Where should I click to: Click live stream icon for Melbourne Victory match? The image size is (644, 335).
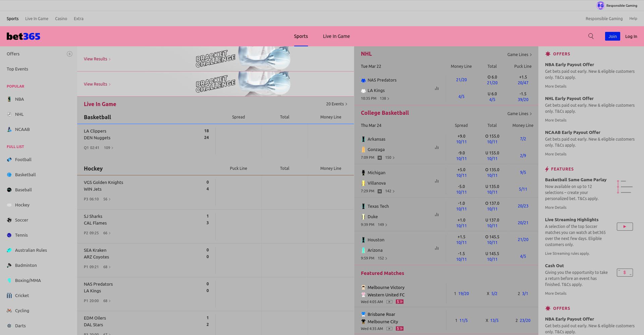point(389,302)
